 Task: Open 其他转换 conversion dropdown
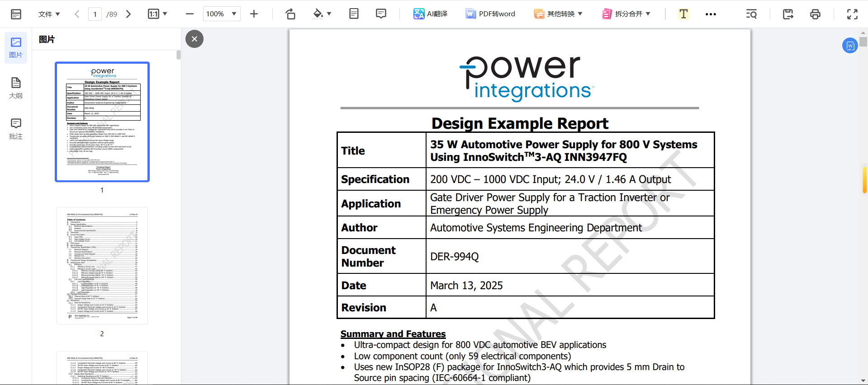pos(558,14)
